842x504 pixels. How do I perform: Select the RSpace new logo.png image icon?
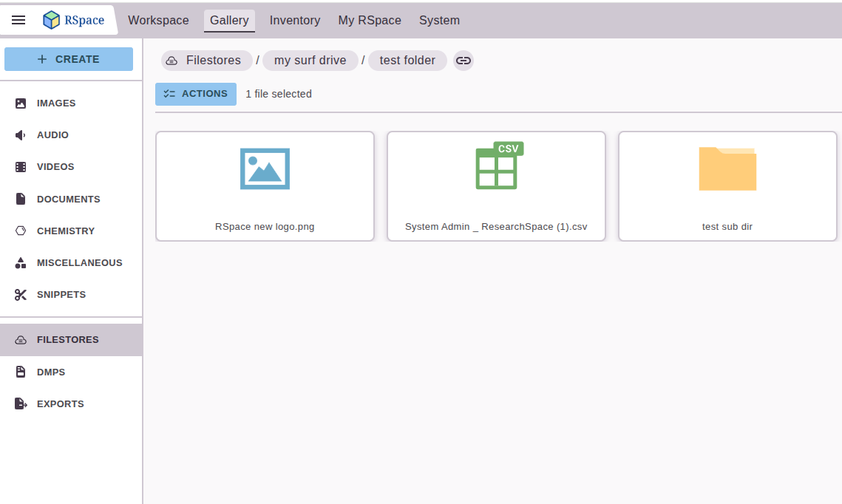click(x=265, y=168)
